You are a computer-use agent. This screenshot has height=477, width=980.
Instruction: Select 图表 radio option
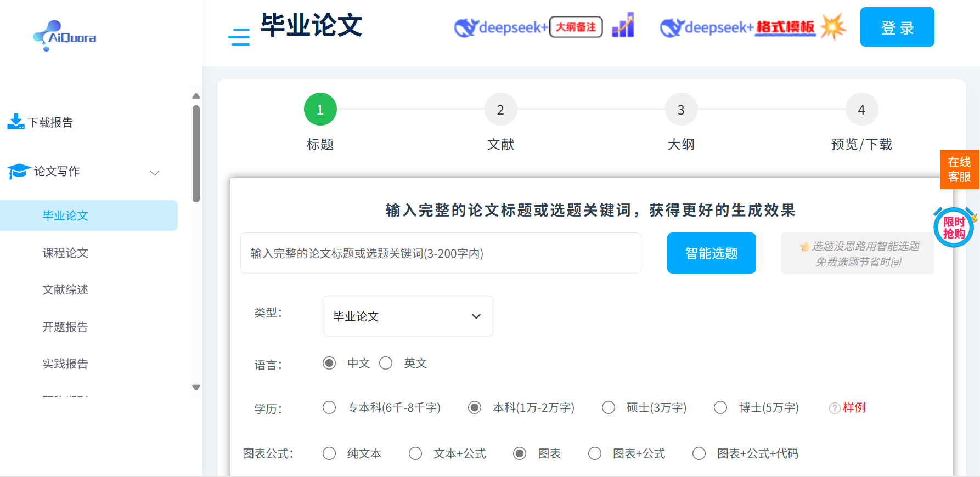point(520,453)
